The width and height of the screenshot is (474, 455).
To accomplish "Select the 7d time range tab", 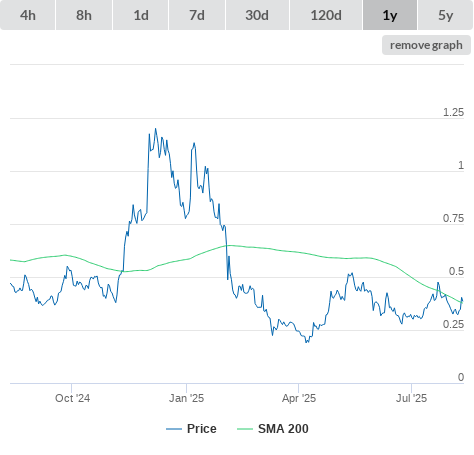I will (x=197, y=15).
